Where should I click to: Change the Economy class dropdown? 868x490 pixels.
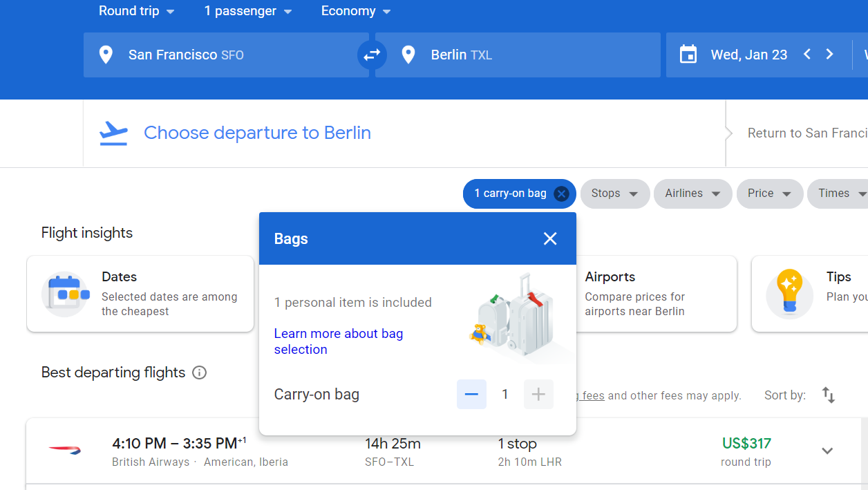[x=356, y=11]
